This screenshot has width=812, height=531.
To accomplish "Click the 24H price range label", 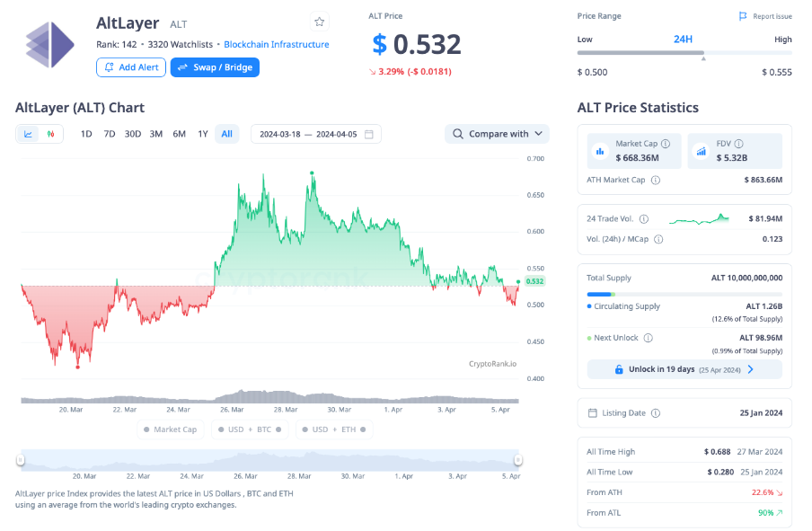I will pos(683,40).
